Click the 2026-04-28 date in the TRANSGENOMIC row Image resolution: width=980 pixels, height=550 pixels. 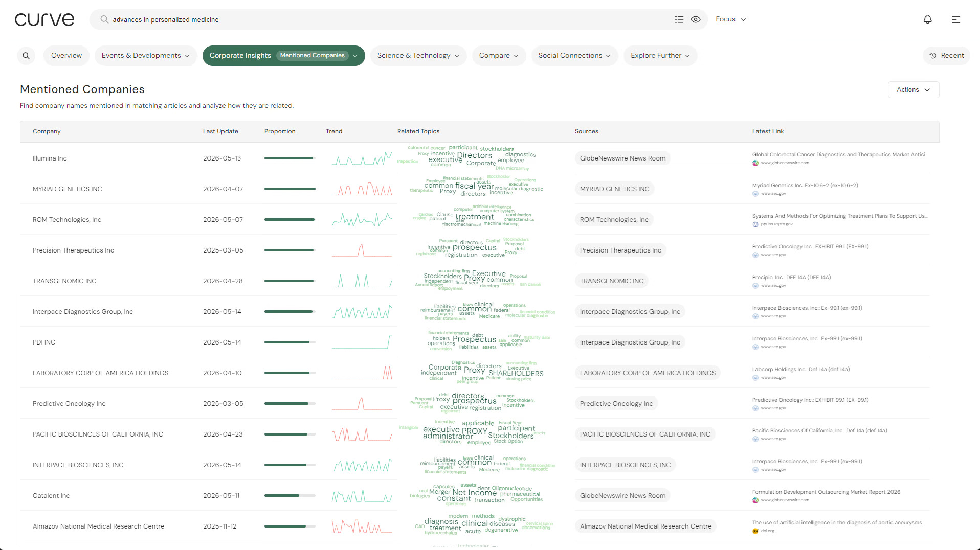(223, 281)
